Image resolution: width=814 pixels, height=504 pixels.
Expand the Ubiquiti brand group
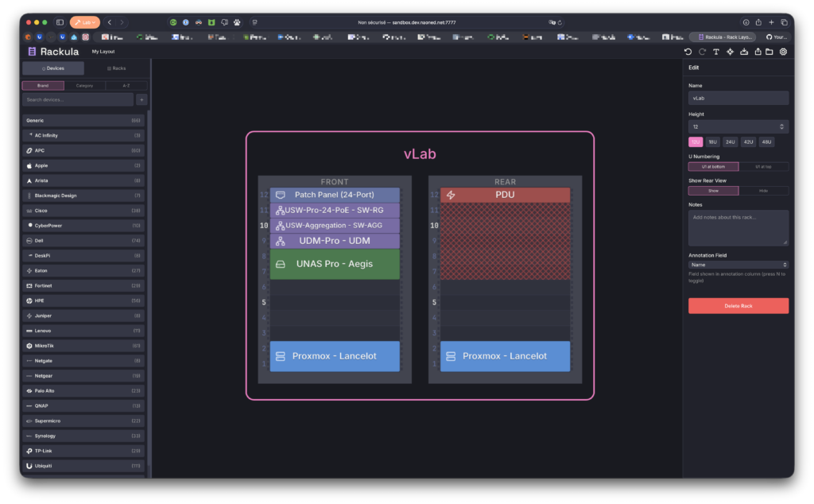83,466
